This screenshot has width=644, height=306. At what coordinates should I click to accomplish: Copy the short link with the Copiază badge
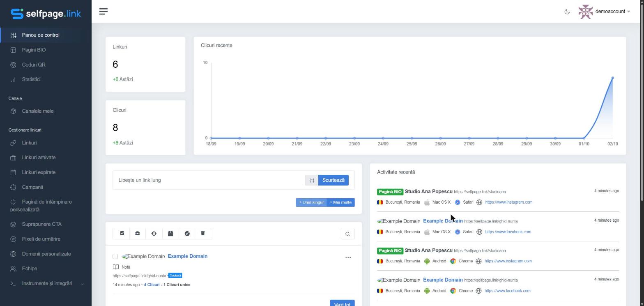[175, 276]
